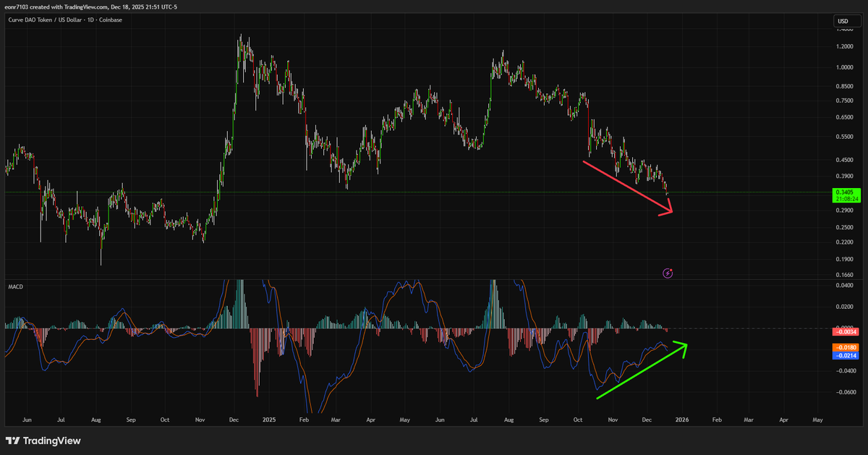This screenshot has width=868, height=455.
Task: Click the blue -0.0214 MACD value label
Action: click(846, 356)
